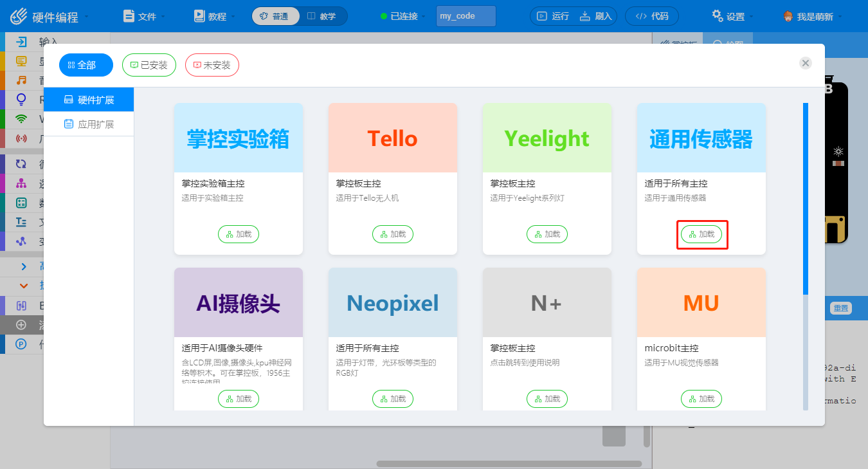Click the extension list vertical scrollbar
This screenshot has height=469, width=868.
coord(806,198)
